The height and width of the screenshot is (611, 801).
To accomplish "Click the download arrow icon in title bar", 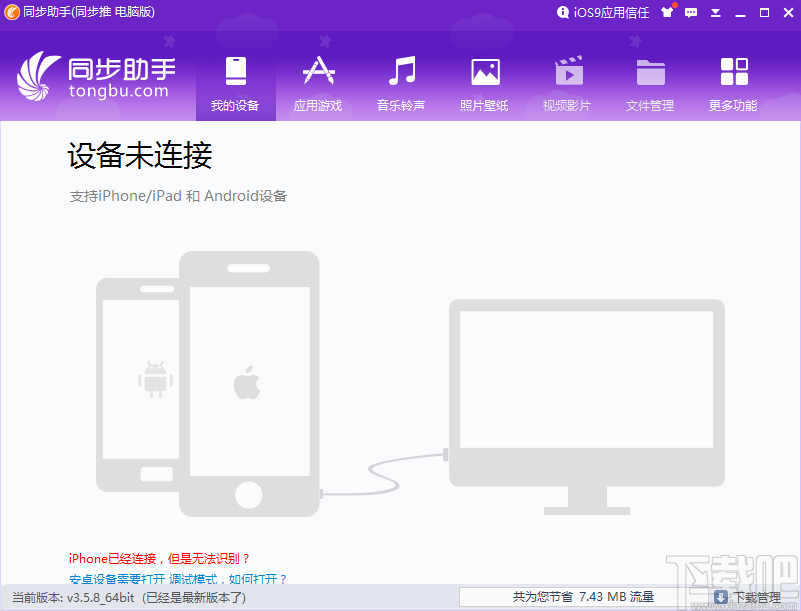I will pyautogui.click(x=713, y=13).
